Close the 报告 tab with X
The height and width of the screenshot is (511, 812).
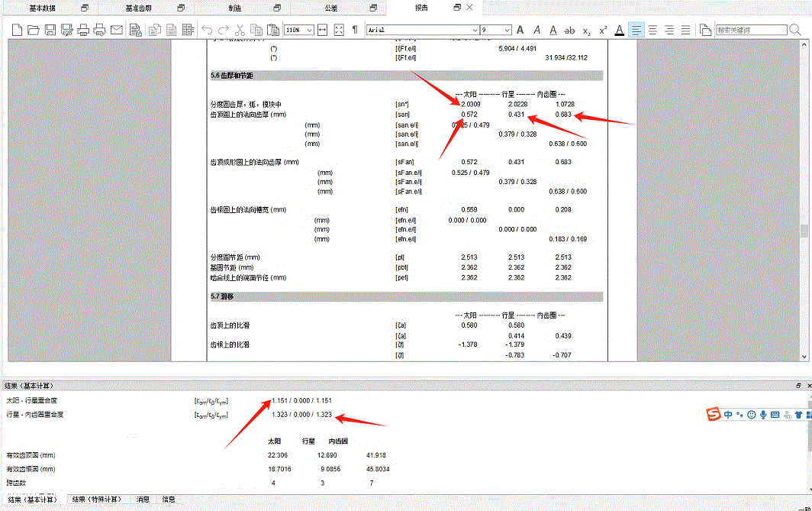[x=471, y=8]
